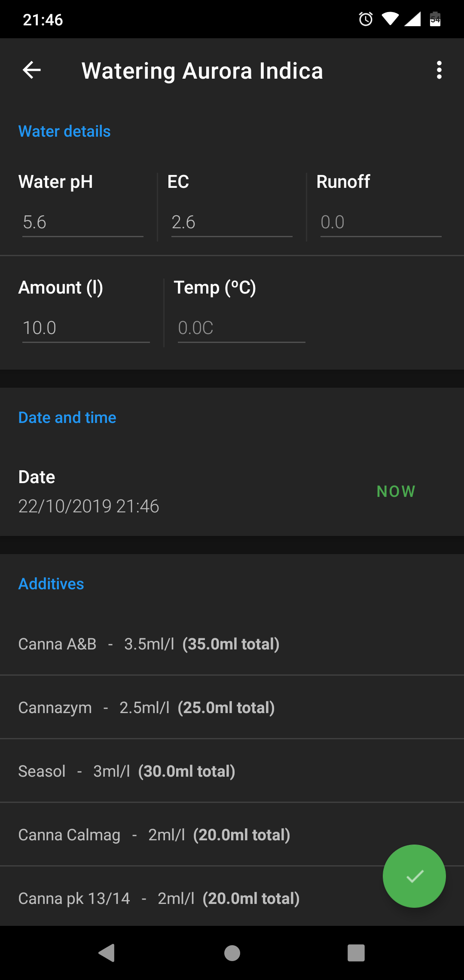Open the three-dot overflow menu

(x=439, y=70)
